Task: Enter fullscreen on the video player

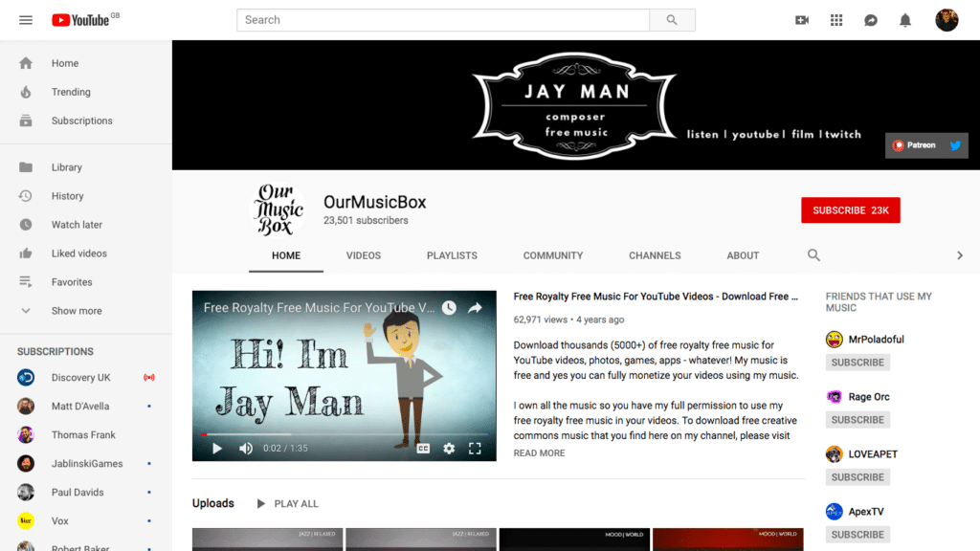Action: 475,449
